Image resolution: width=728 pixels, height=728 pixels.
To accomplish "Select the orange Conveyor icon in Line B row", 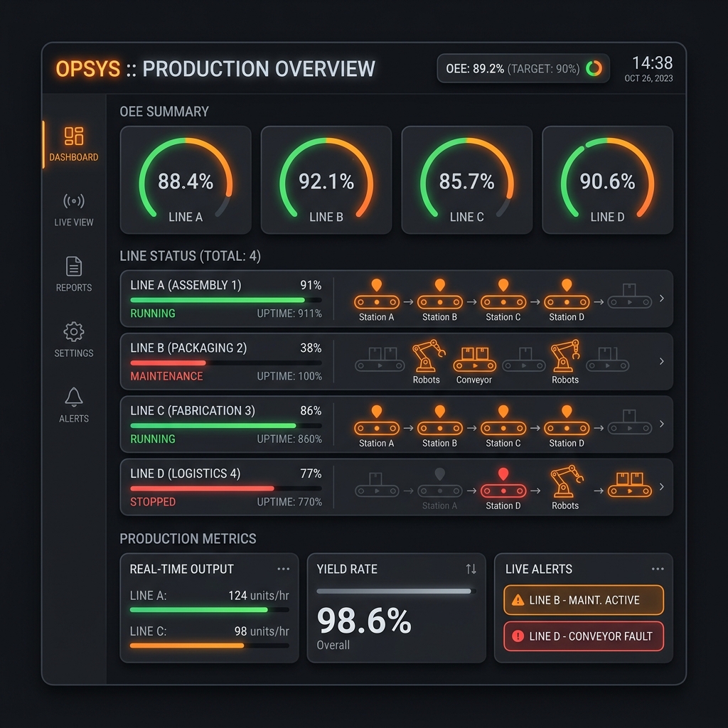I will (x=474, y=359).
